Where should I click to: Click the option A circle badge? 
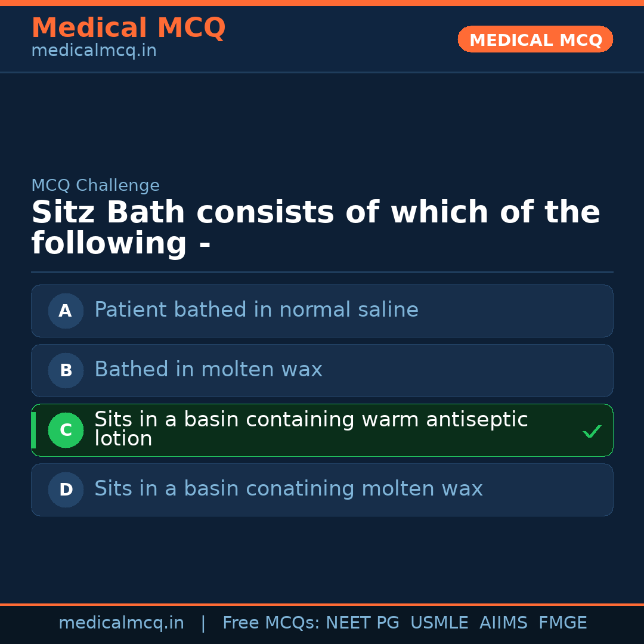(x=66, y=311)
